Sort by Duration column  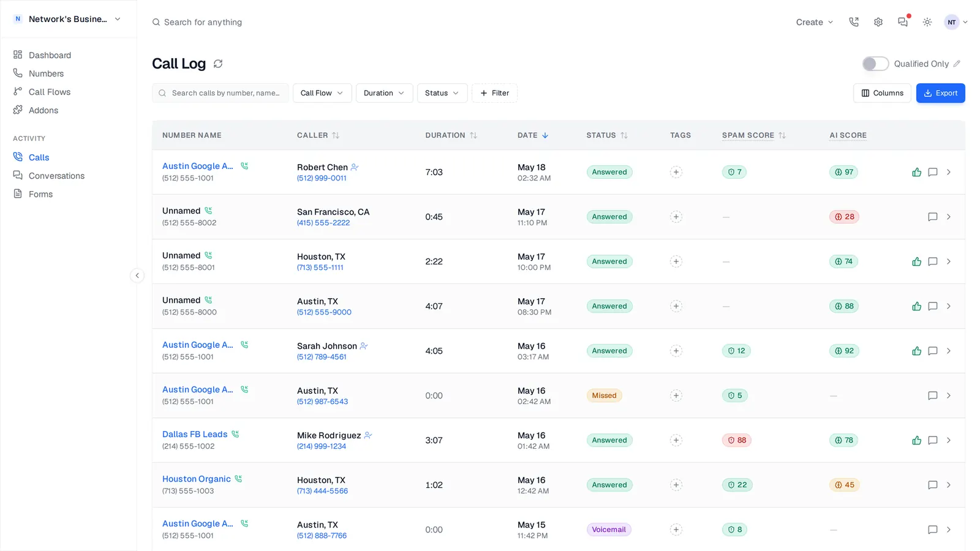[451, 135]
